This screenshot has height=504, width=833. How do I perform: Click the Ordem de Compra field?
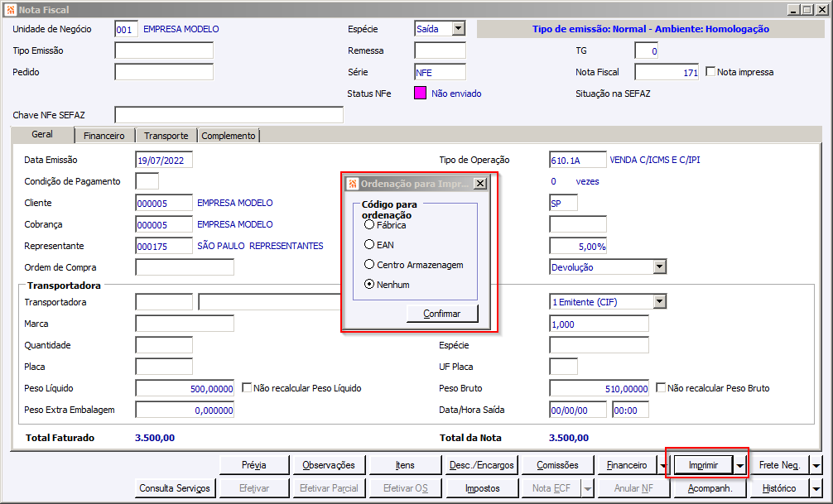[185, 267]
